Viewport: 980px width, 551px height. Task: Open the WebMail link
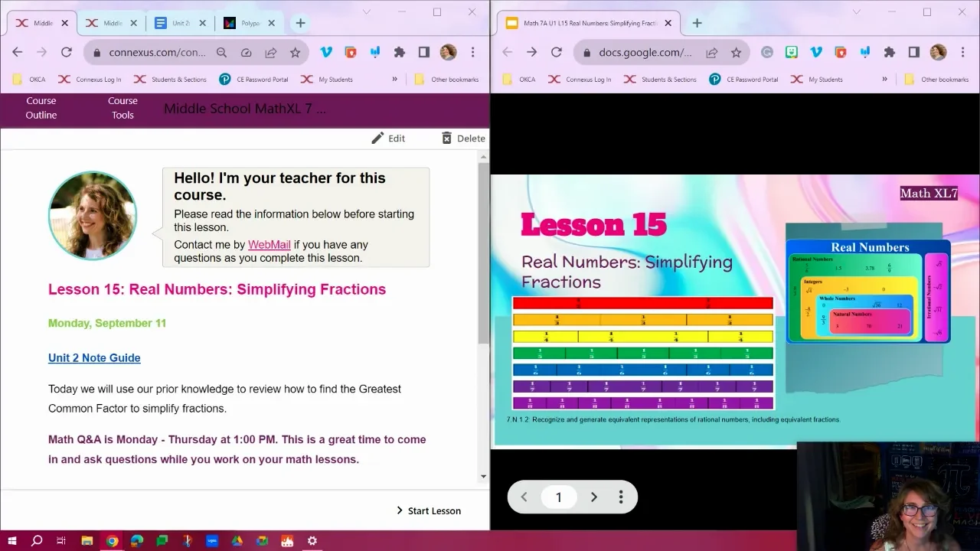(x=269, y=245)
